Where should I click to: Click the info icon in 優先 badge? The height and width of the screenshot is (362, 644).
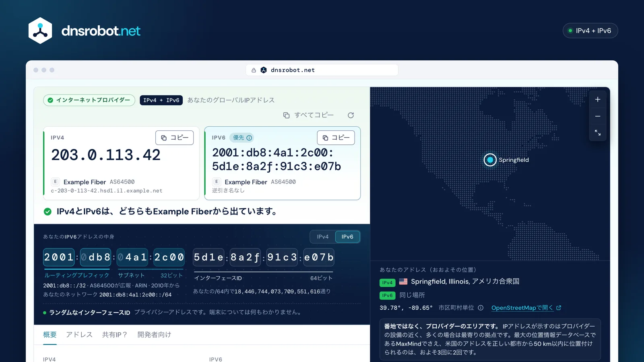click(x=249, y=138)
